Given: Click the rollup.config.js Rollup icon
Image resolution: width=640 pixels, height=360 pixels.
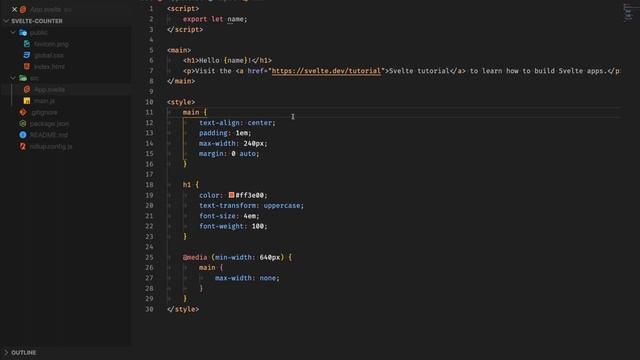Looking at the screenshot, I should pyautogui.click(x=23, y=146).
